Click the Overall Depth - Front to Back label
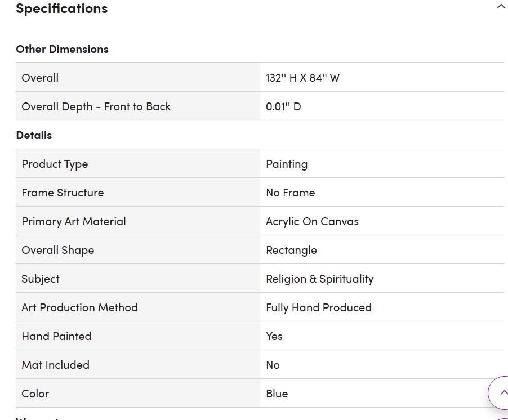Screen dimensions: 508x420 pos(96,106)
